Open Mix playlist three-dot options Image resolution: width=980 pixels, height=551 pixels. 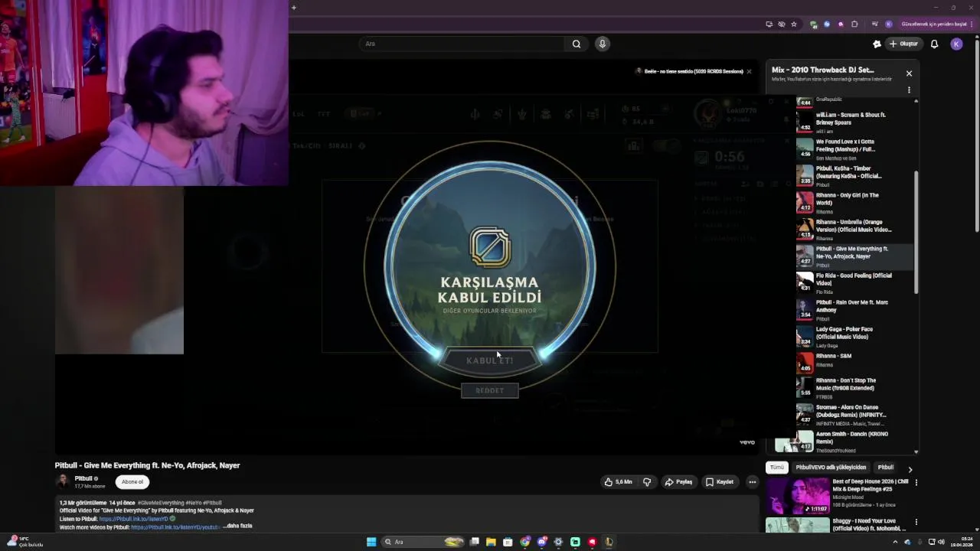909,90
